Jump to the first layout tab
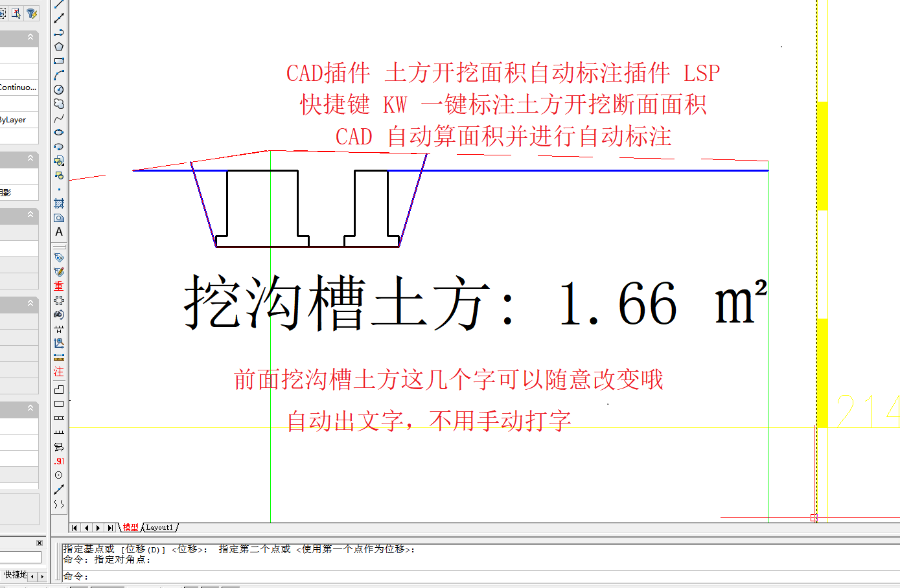 (x=75, y=528)
